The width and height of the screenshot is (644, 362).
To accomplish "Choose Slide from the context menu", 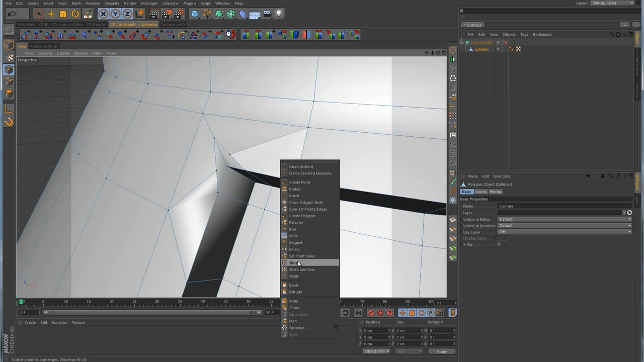I will click(x=293, y=263).
